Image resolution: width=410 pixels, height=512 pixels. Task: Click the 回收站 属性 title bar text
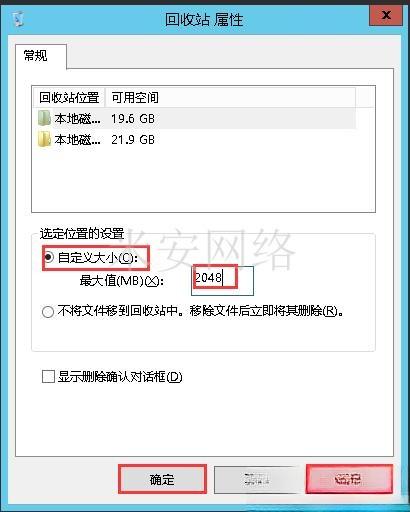pos(204,20)
